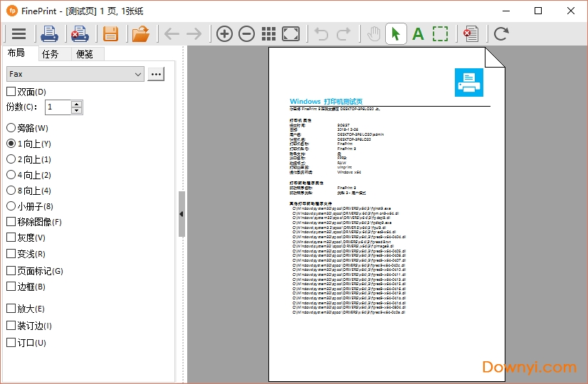
Task: Click the 份数(C) copies input field
Action: [58, 107]
